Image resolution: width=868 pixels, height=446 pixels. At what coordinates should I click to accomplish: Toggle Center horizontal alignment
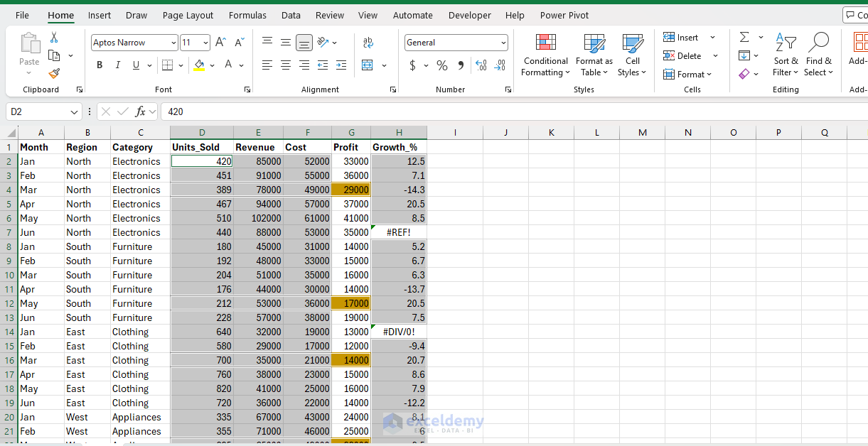pos(286,65)
